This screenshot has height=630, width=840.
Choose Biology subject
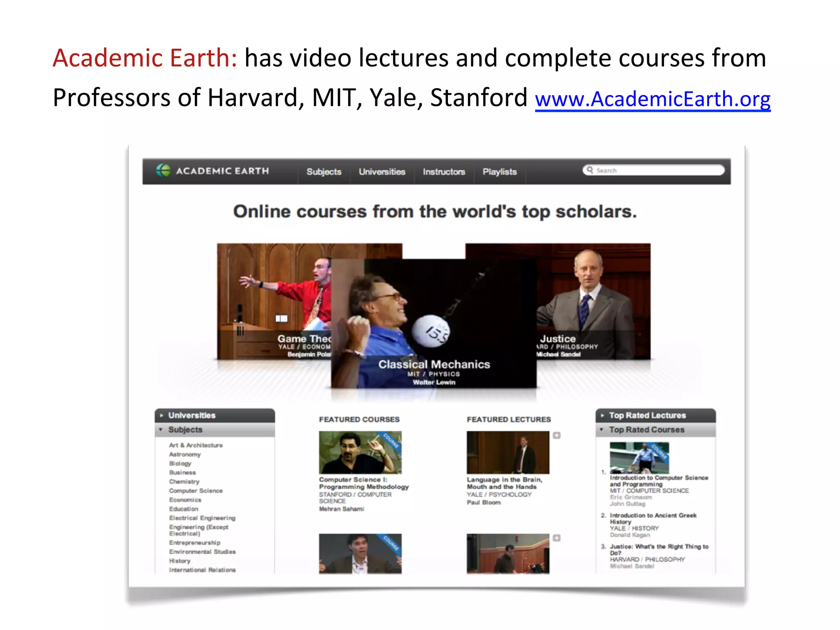(x=180, y=463)
